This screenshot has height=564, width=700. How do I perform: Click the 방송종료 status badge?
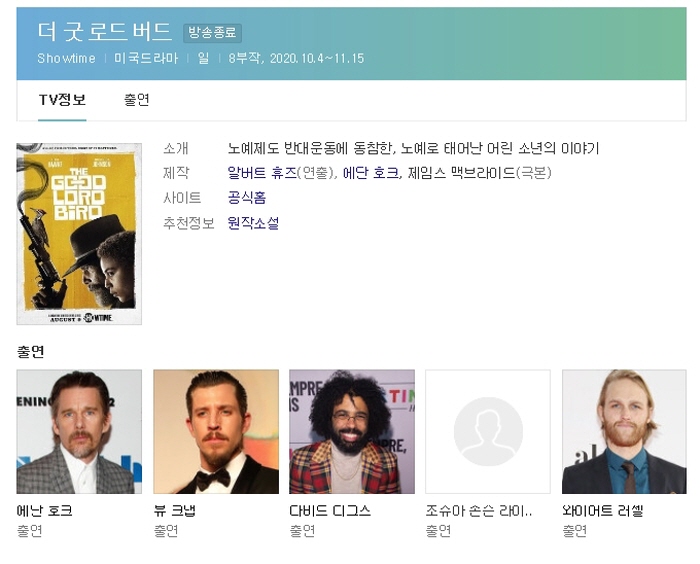point(212,33)
